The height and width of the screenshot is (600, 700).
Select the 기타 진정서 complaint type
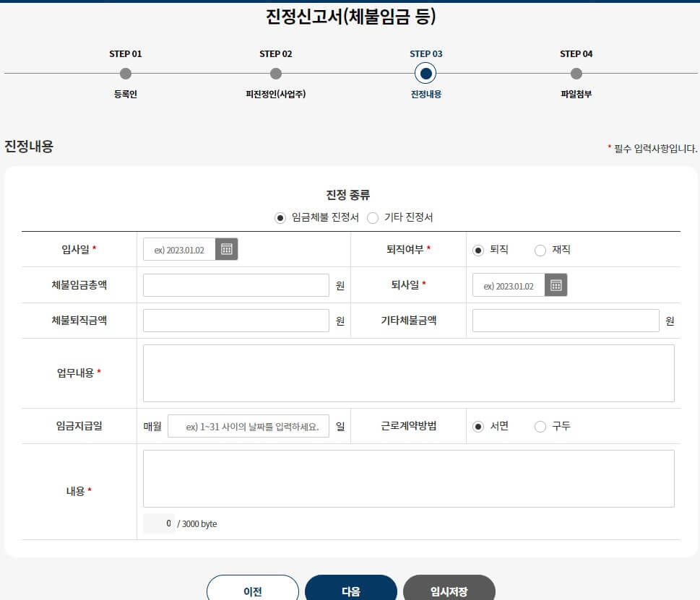(373, 218)
